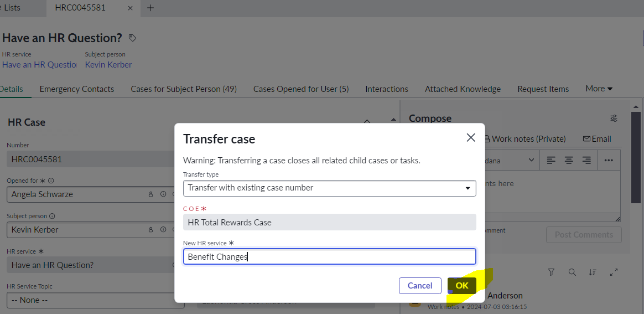Switch to the Interactions tab
This screenshot has height=314, width=644.
[x=387, y=89]
